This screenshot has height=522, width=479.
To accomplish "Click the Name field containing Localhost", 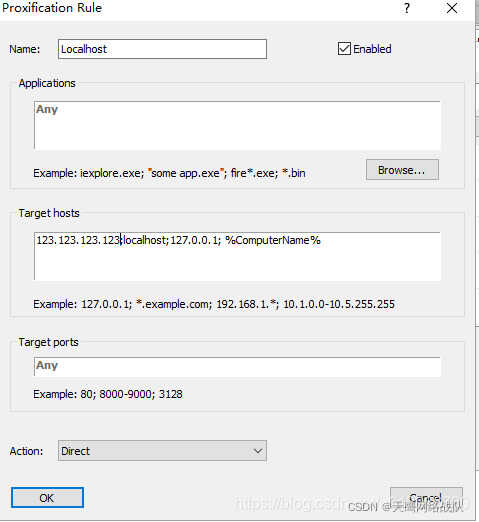I will pyautogui.click(x=162, y=49).
